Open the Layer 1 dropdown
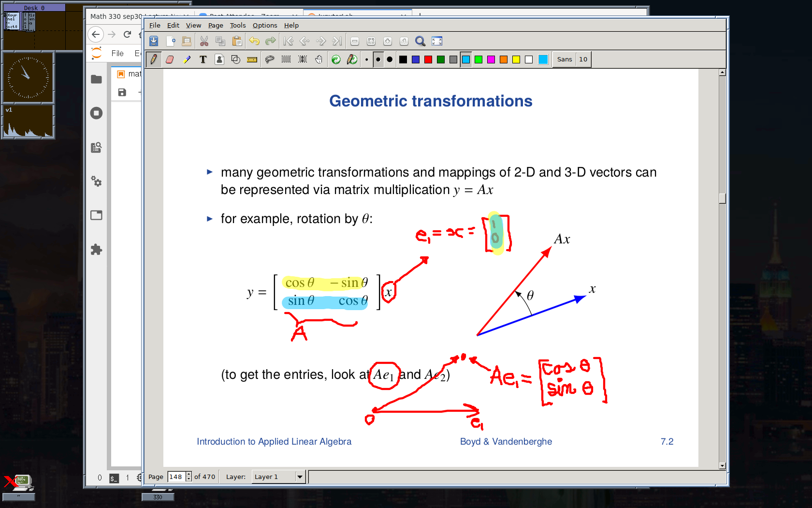 click(300, 477)
